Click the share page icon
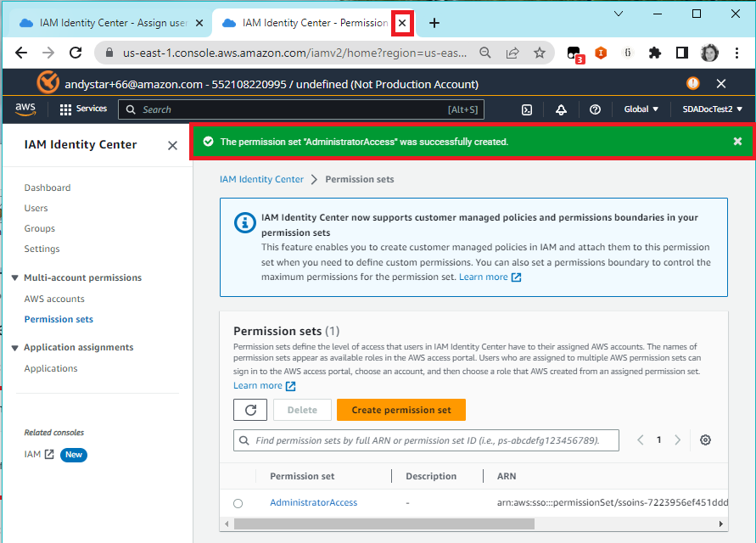The width and height of the screenshot is (756, 543). (x=512, y=53)
